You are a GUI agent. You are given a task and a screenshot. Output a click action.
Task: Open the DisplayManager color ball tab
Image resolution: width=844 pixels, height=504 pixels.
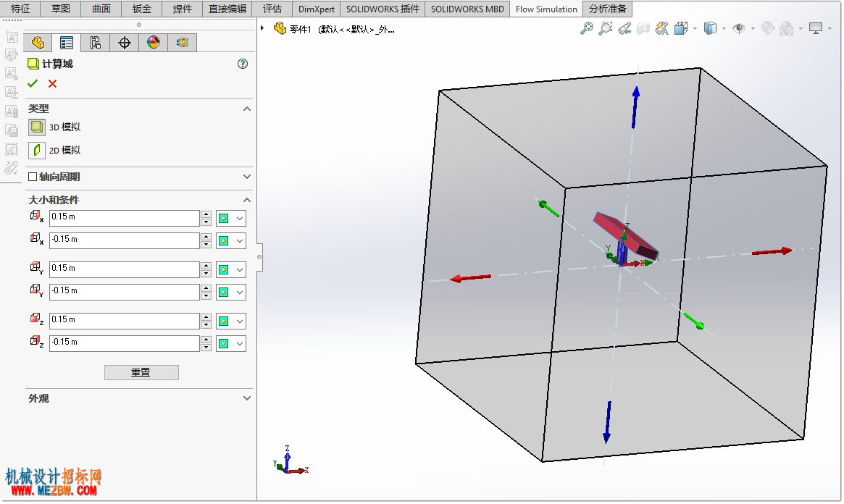154,43
